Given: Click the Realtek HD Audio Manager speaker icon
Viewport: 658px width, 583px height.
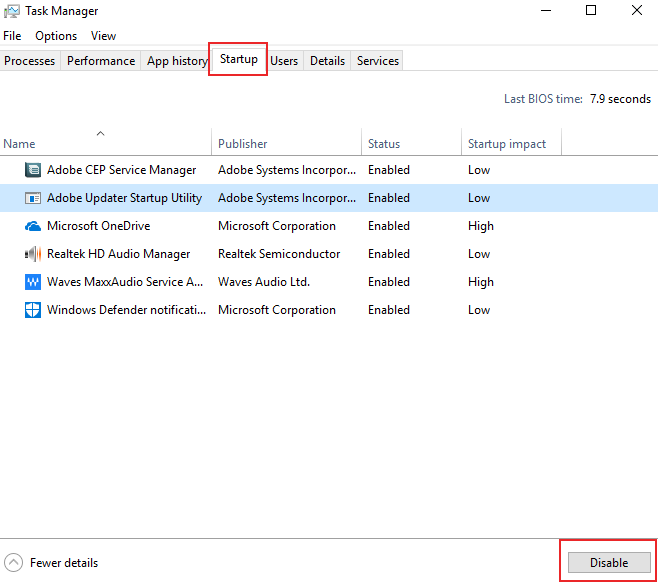Looking at the screenshot, I should pos(33,254).
